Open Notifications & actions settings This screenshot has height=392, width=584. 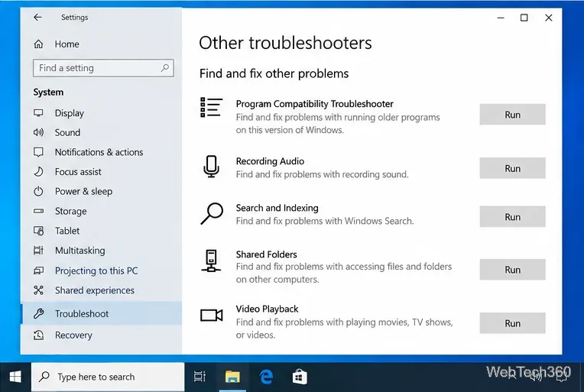tap(99, 152)
